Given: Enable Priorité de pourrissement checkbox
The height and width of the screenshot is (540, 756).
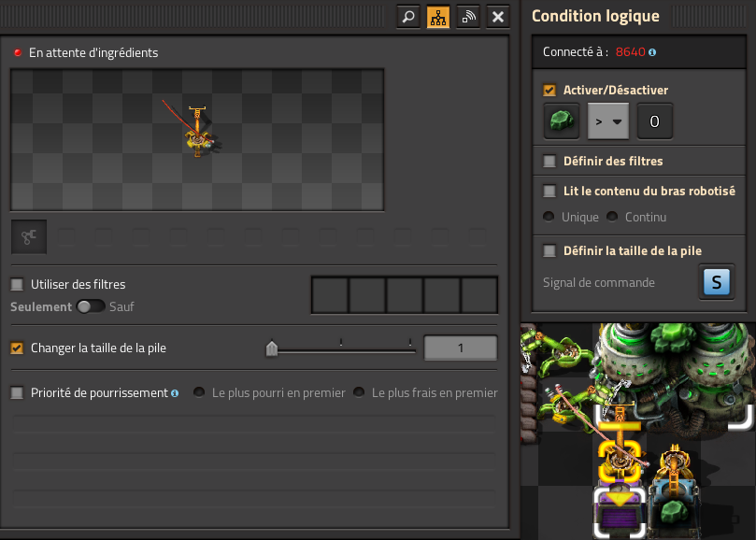Looking at the screenshot, I should pyautogui.click(x=17, y=393).
